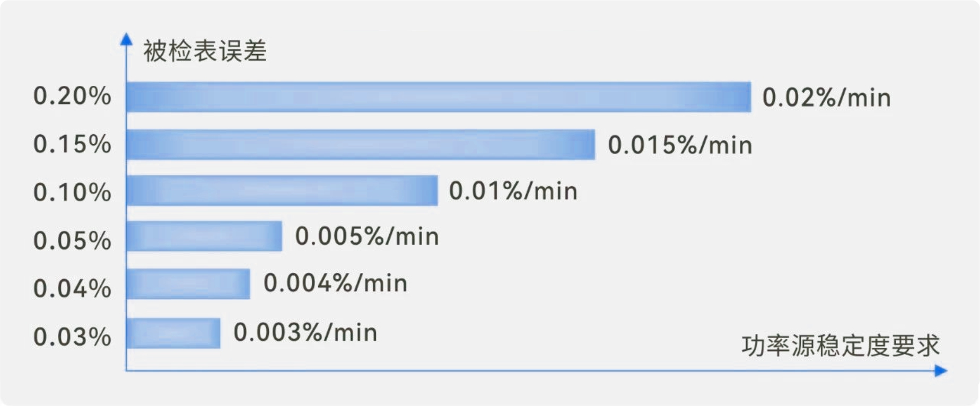
Task: Click the 0.05% axis tick label
Action: point(72,241)
